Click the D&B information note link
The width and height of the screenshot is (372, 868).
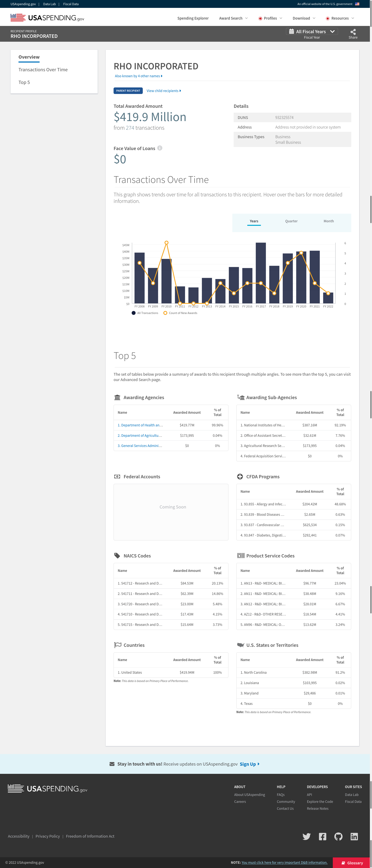point(284,863)
